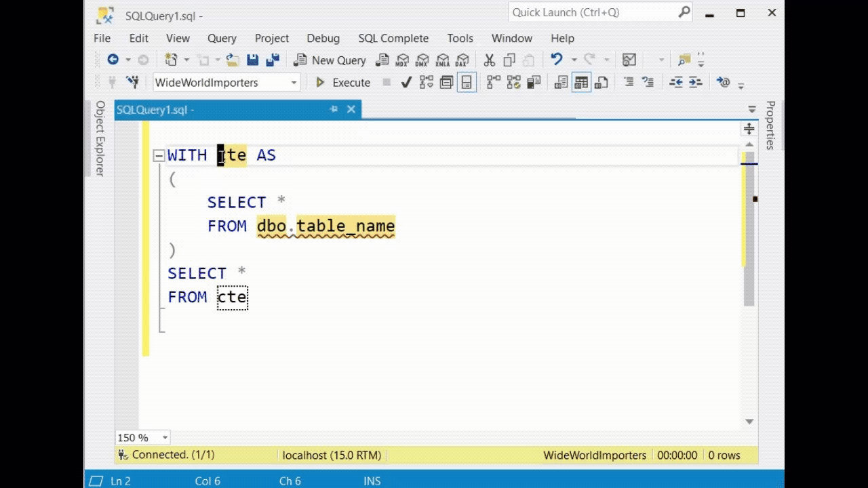Click the New MDX Query icon
The width and height of the screenshot is (868, 488).
[x=402, y=60]
